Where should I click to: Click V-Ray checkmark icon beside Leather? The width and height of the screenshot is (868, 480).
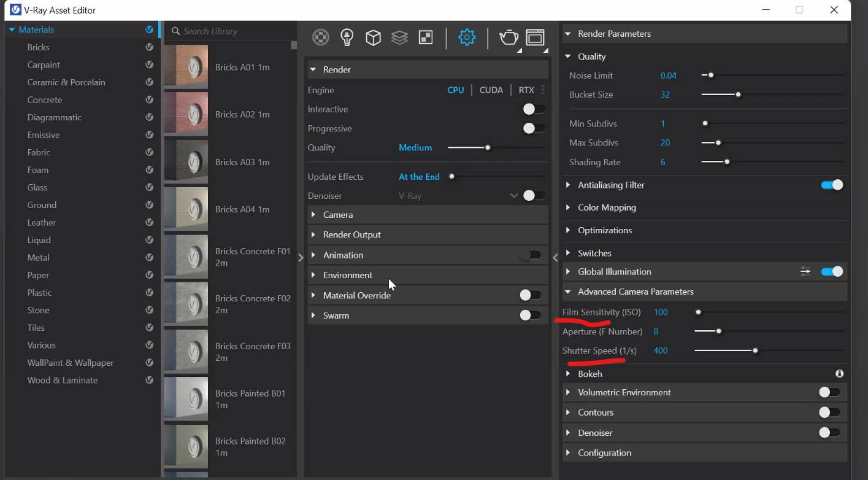pos(149,222)
